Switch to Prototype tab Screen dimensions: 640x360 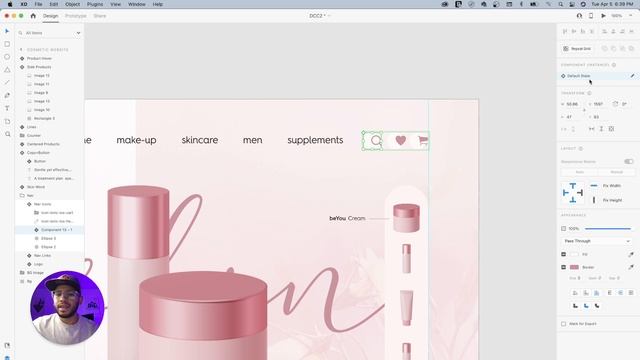pos(76,16)
